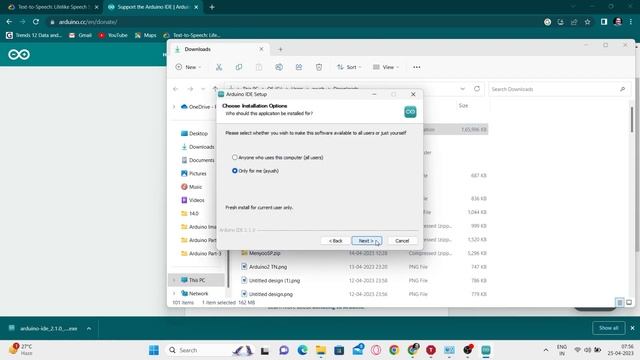Open Windows Start menu
This screenshot has height=360, width=640.
[x=154, y=350]
